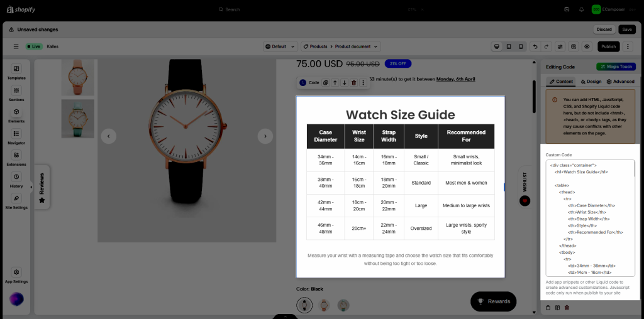The image size is (644, 319).
Task: Toggle preview with the eye icon
Action: coord(587,46)
